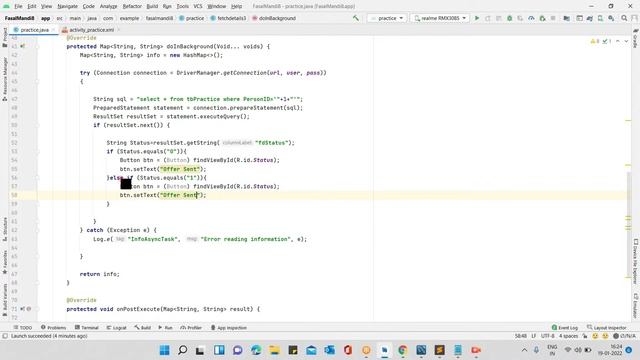Click override gutter icon beside doInBackground
The width and height of the screenshot is (640, 360).
click(22, 46)
